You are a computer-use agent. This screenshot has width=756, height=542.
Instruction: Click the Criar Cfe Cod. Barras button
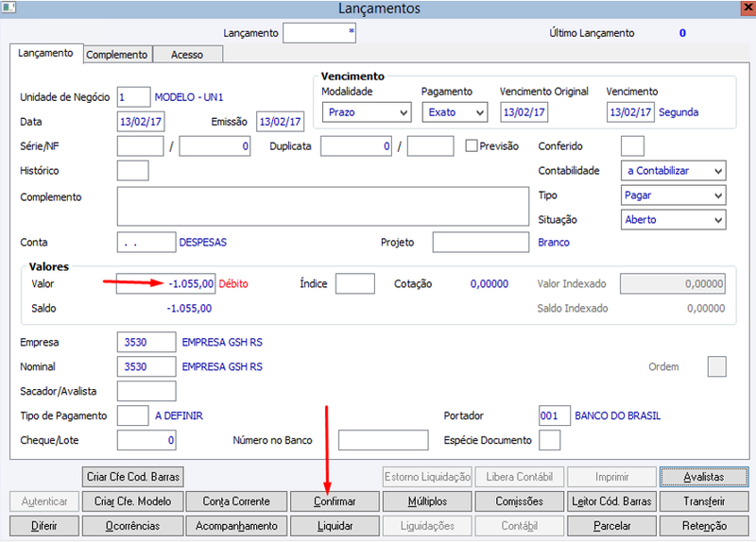coord(133,477)
